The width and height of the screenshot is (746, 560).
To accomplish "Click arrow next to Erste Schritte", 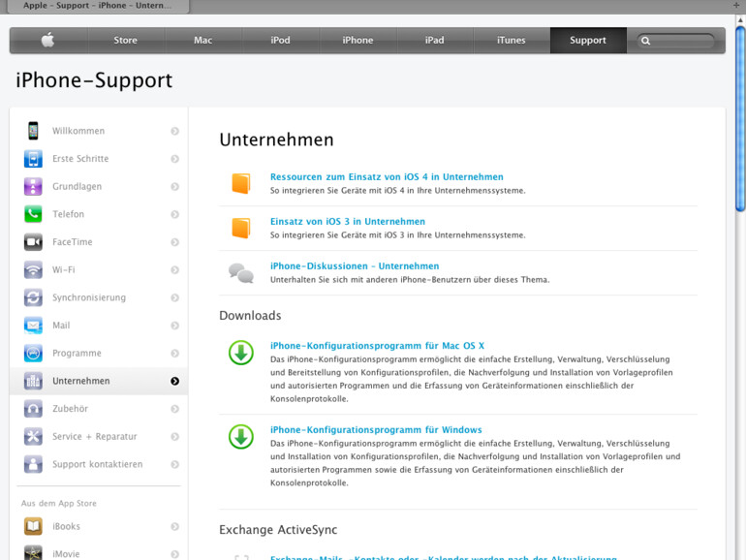I will pos(175,159).
